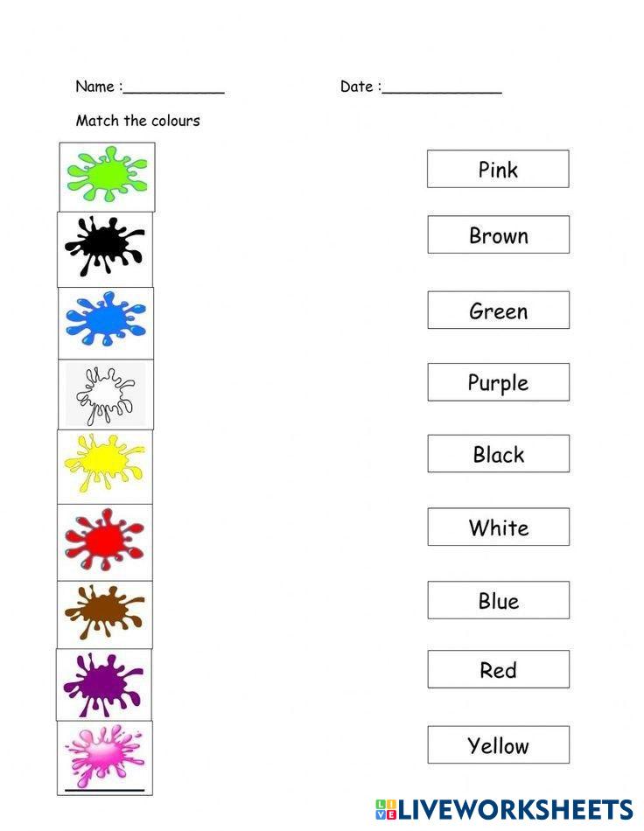The width and height of the screenshot is (644, 831).
Task: Choose the Purple word box
Action: (x=498, y=382)
